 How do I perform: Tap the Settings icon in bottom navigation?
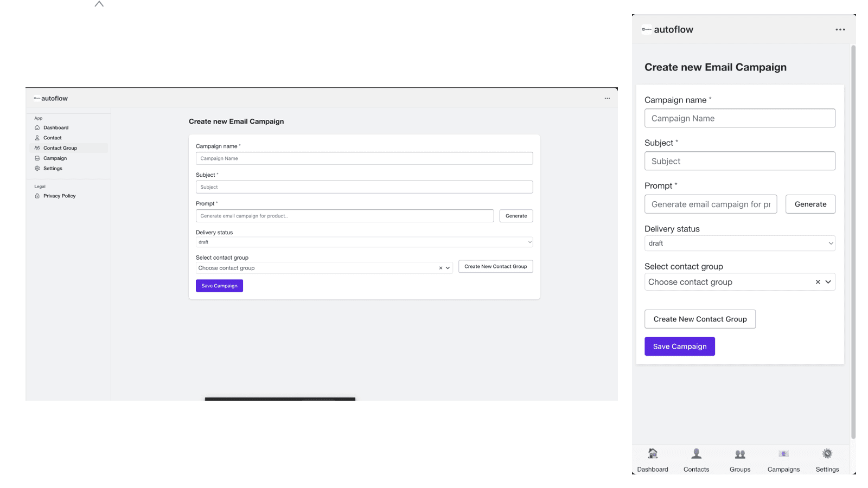point(827,453)
